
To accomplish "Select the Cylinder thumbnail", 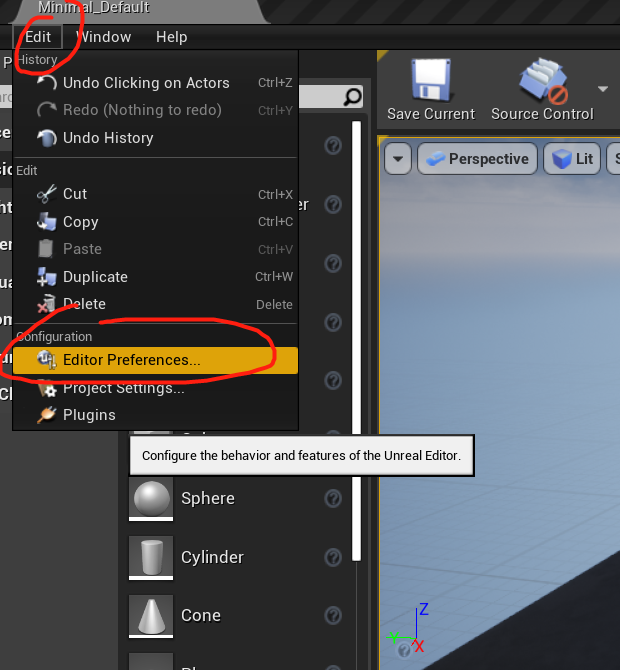I will pos(151,558).
